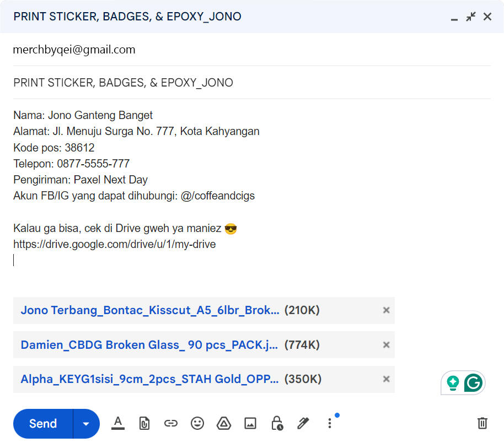504x448 pixels.
Task: Exit full screen mode for compose window
Action: point(470,17)
